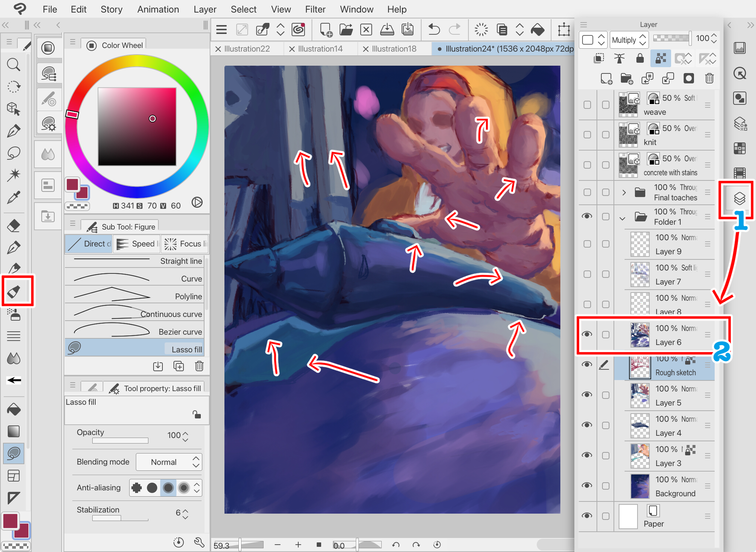
Task: Choose the Straight line sub tool
Action: tap(134, 260)
